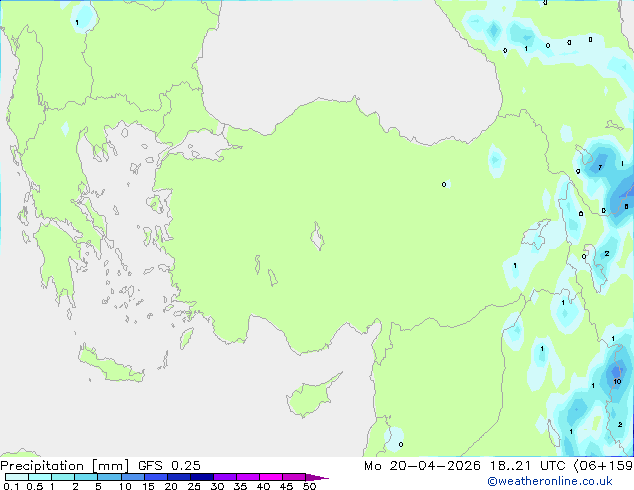Click the legend label "50"
This screenshot has width=634, height=490.
click(x=309, y=486)
